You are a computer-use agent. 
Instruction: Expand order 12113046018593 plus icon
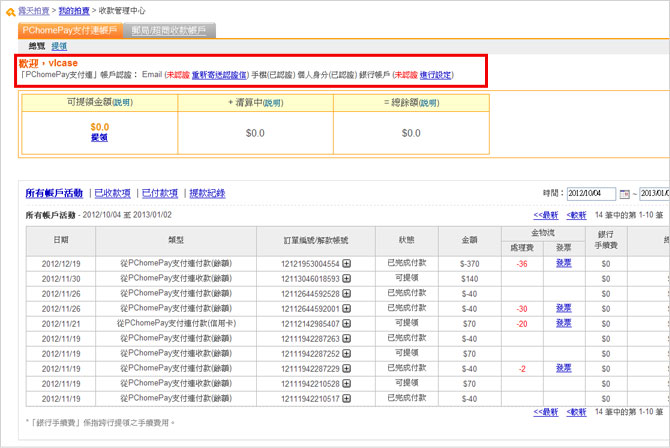click(347, 279)
